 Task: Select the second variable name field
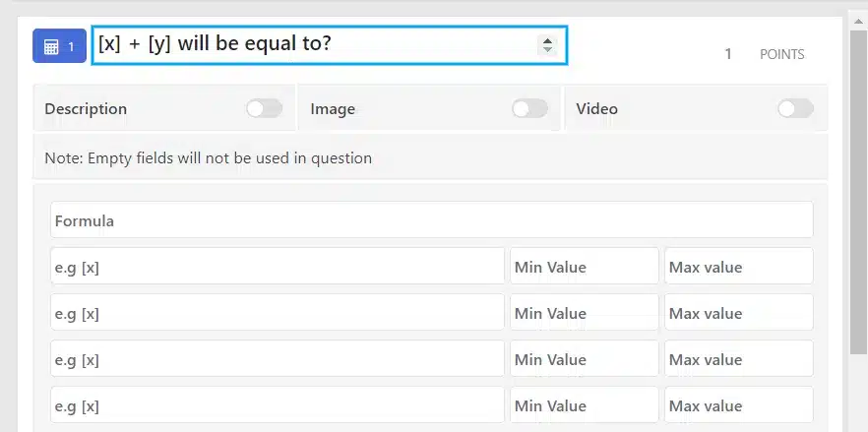[x=278, y=312]
